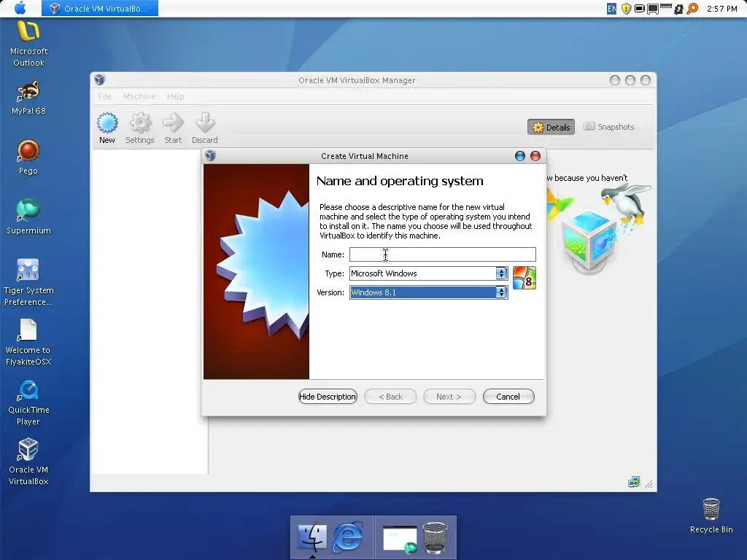Click the clock showing 2:57 PM

click(721, 9)
